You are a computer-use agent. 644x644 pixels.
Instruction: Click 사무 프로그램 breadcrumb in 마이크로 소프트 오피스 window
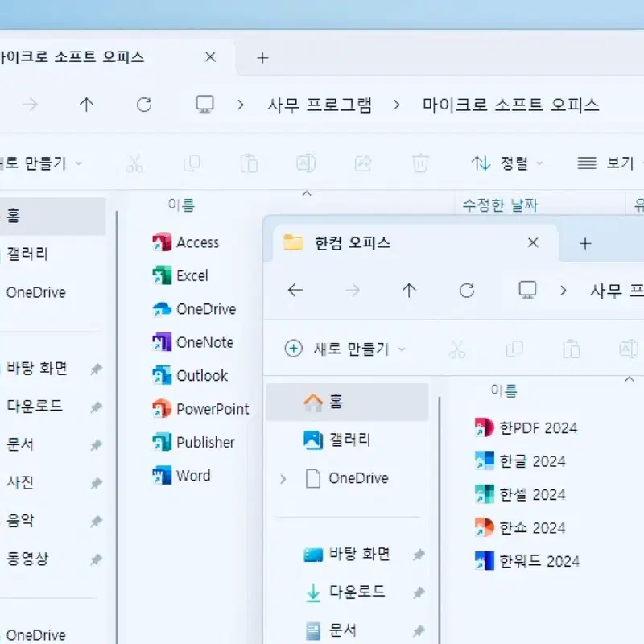pos(320,105)
